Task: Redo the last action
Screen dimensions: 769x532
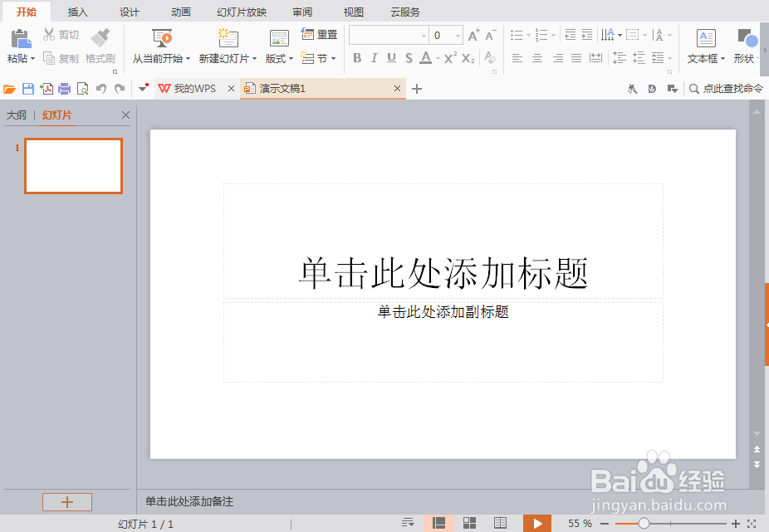Action: pyautogui.click(x=120, y=89)
